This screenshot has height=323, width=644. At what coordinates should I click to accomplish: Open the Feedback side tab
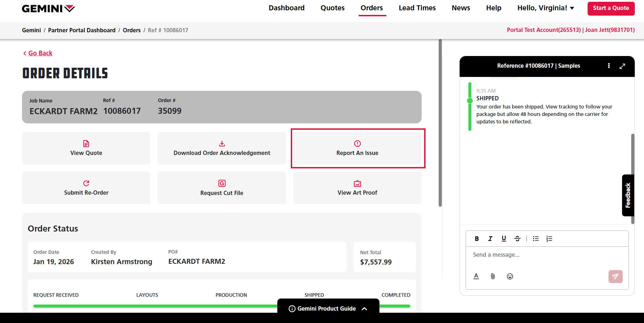click(x=628, y=195)
